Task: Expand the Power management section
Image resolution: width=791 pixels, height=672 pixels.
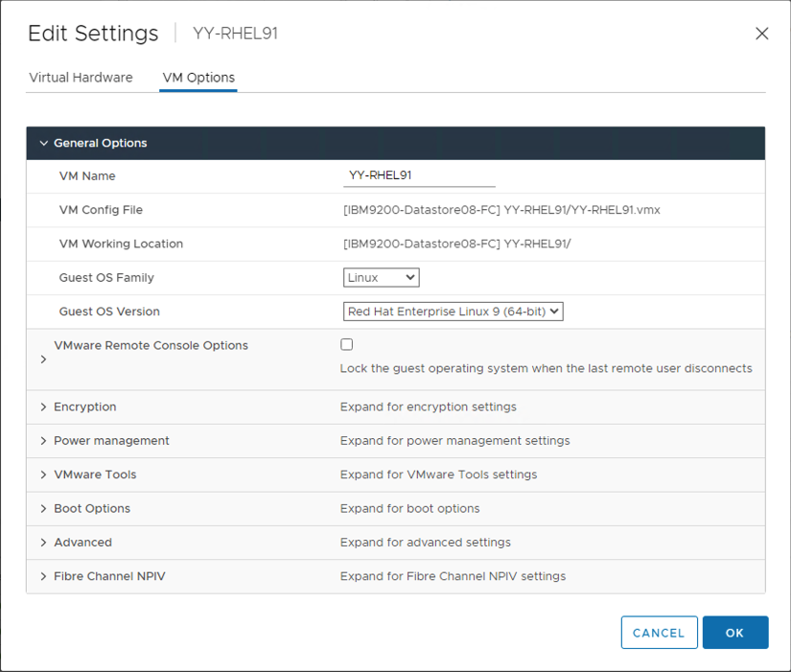Action: 43,440
